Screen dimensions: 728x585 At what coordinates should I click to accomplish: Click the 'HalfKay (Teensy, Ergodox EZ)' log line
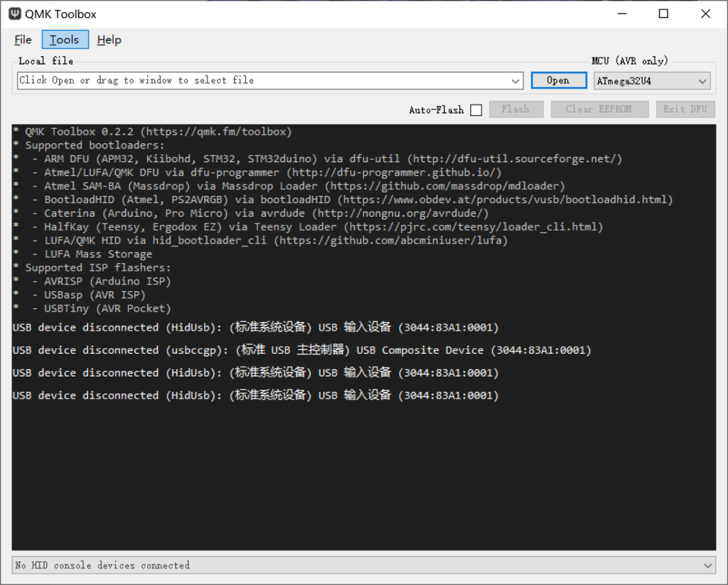point(309,227)
